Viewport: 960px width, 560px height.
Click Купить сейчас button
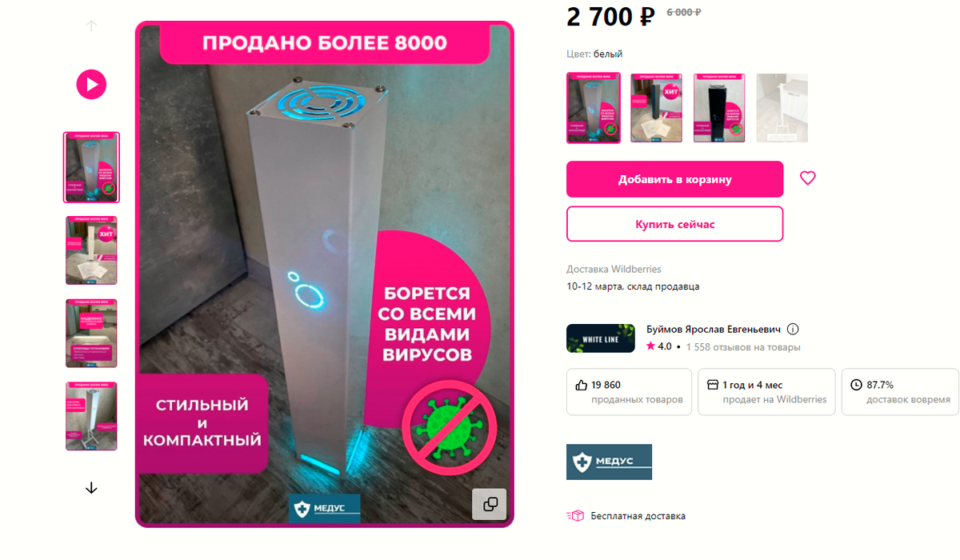(675, 224)
